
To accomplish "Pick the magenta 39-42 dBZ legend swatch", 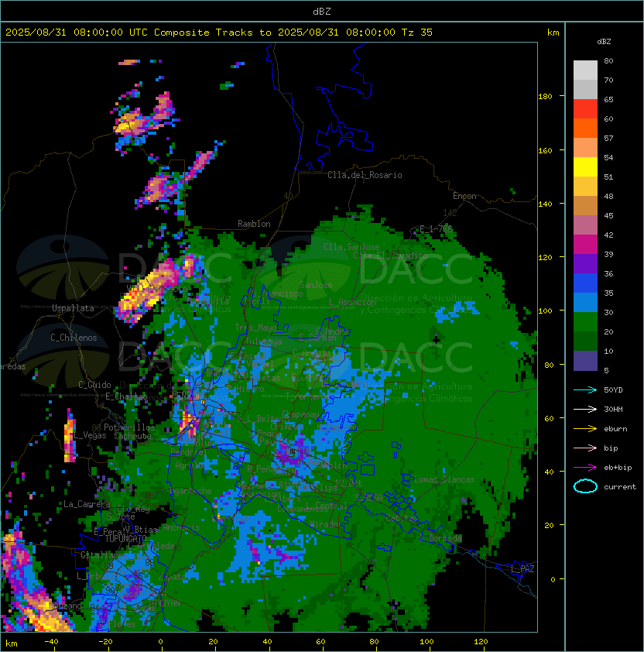I will 585,245.
